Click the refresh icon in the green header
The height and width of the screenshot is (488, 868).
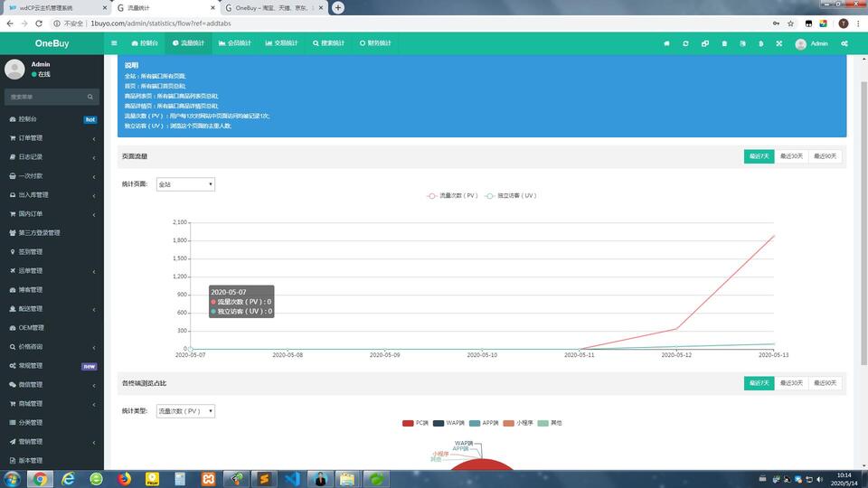tap(685, 43)
